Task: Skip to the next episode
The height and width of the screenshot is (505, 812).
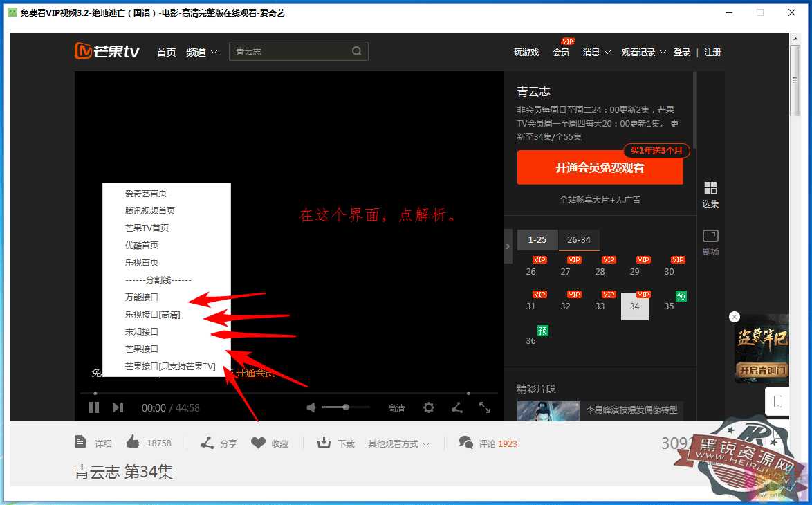Action: (x=118, y=407)
